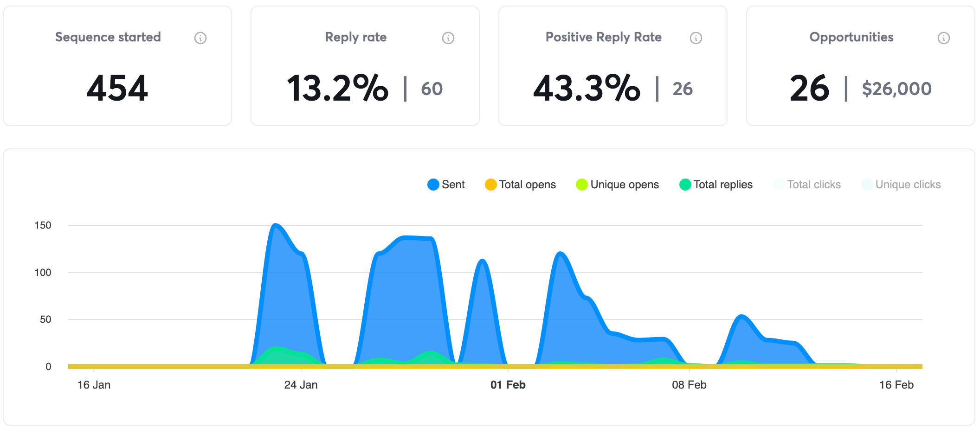
Task: Toggle the Unique opens legend item
Action: [x=618, y=185]
